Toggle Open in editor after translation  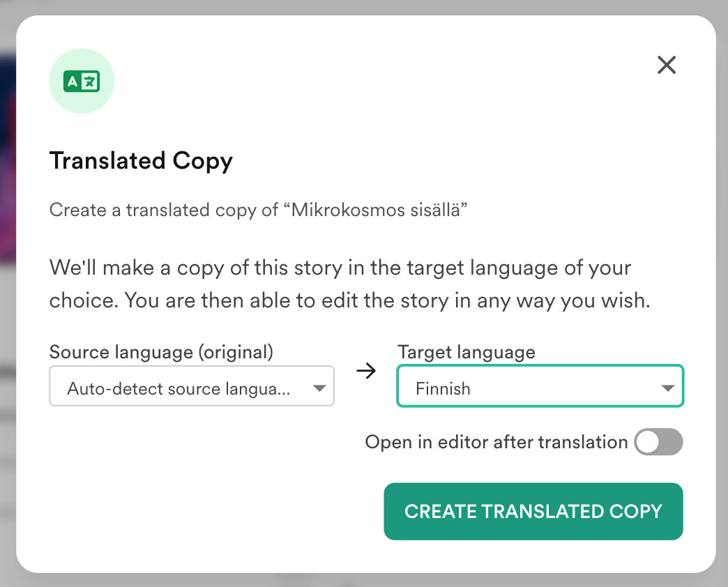658,442
